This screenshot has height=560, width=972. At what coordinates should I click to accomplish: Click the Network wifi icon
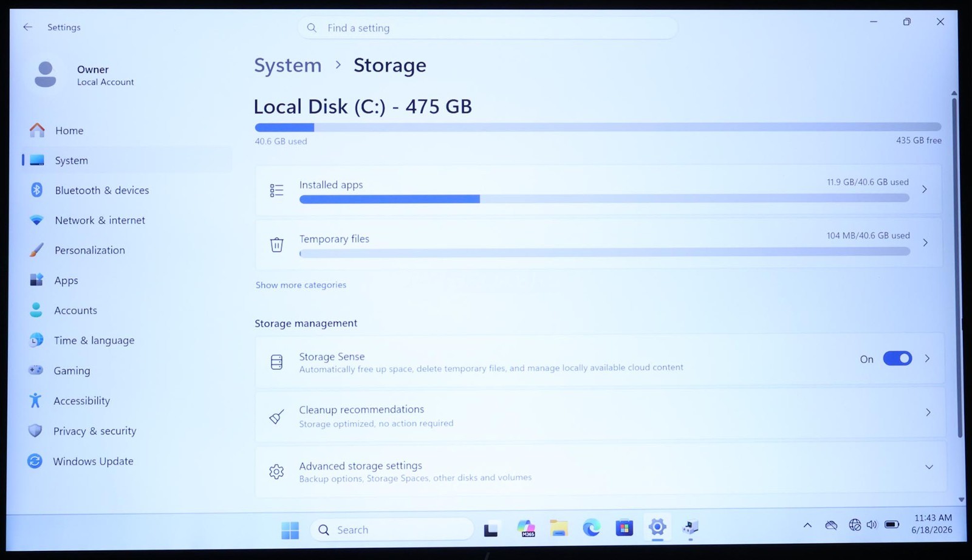[36, 220]
